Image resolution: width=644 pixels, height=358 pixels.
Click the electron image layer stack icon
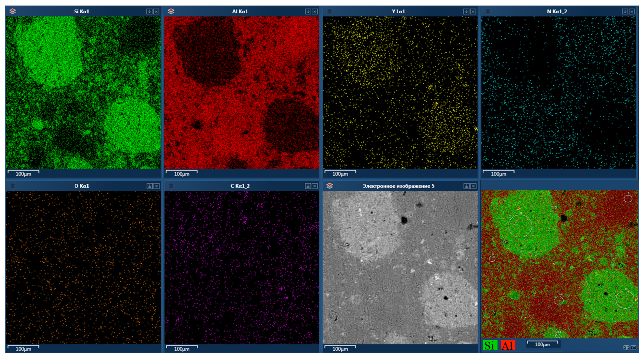(330, 186)
